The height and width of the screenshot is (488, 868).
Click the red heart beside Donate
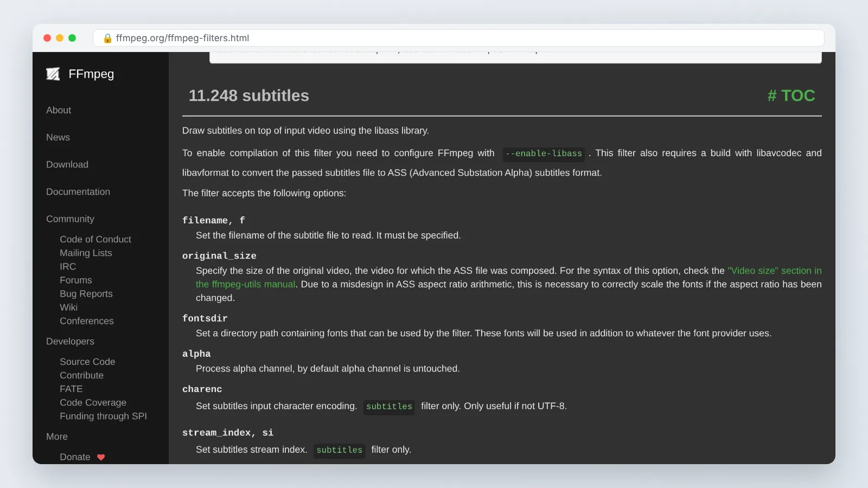(x=101, y=457)
